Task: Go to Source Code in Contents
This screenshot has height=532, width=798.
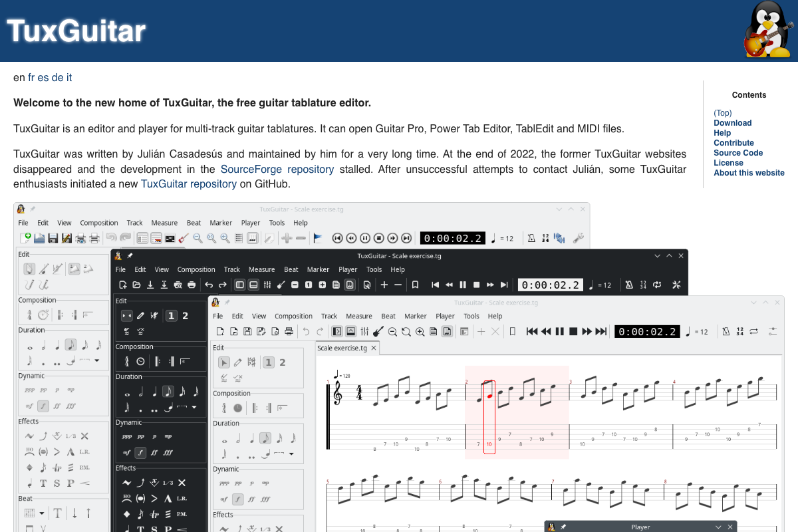Action: click(738, 153)
